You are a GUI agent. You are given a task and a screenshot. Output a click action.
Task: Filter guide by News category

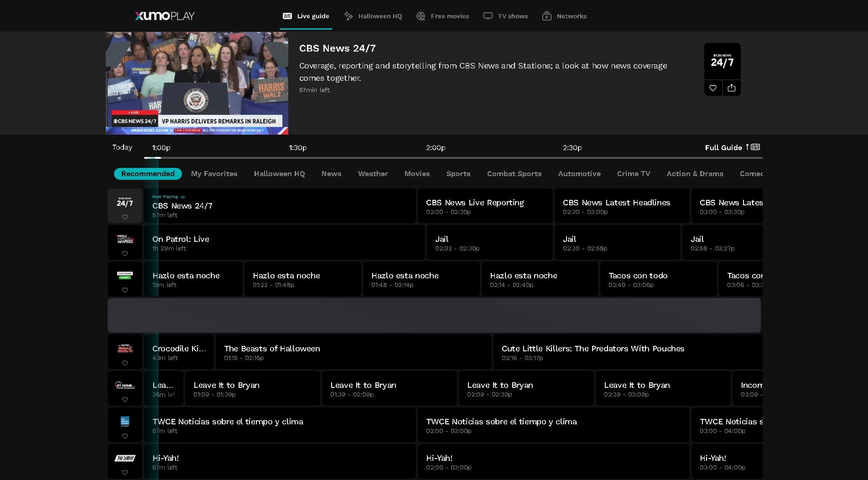point(332,174)
